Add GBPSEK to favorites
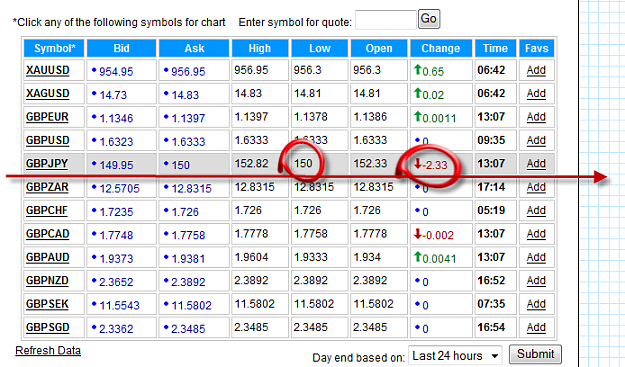 [536, 304]
